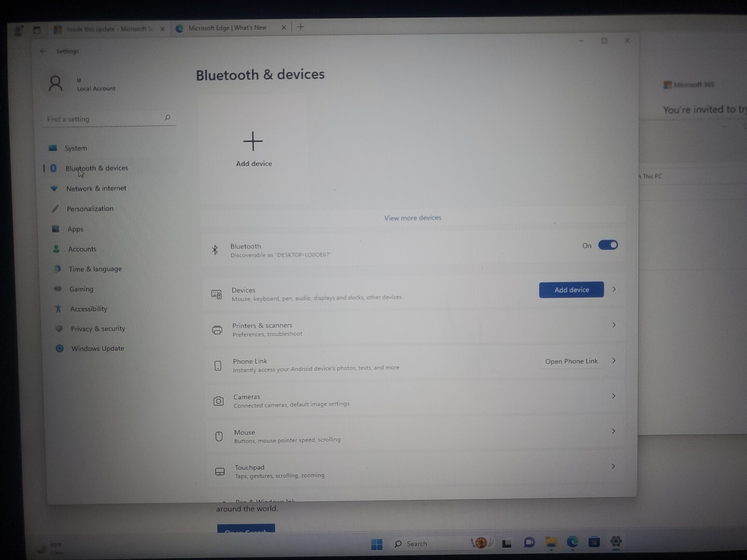Image resolution: width=747 pixels, height=560 pixels.
Task: Open Network & internet settings
Action: 96,188
